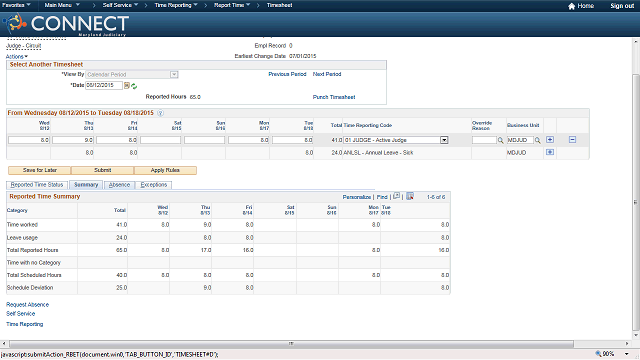The image size is (640, 360).
Task: Open Time Reporting breadcrumb dropdown
Action: (176, 5)
